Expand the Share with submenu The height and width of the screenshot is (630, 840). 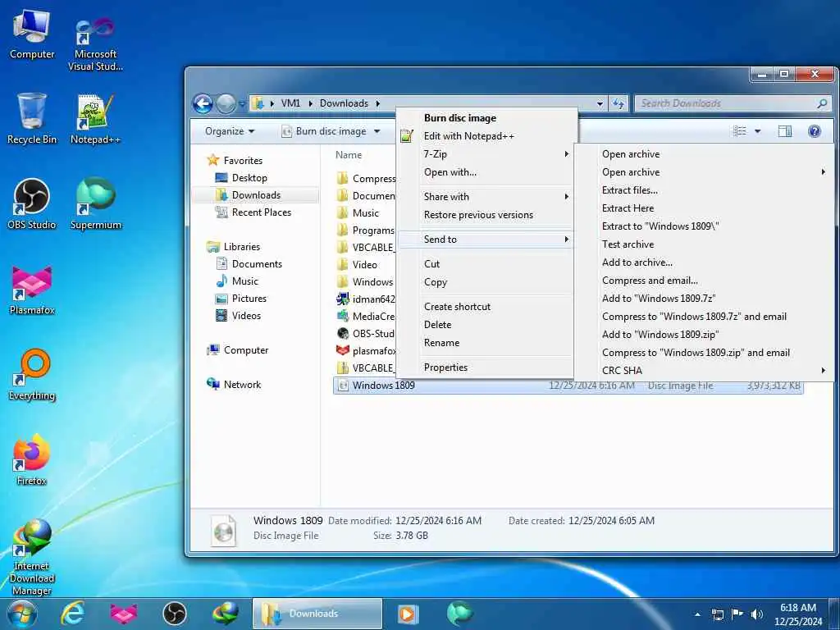[x=486, y=197]
